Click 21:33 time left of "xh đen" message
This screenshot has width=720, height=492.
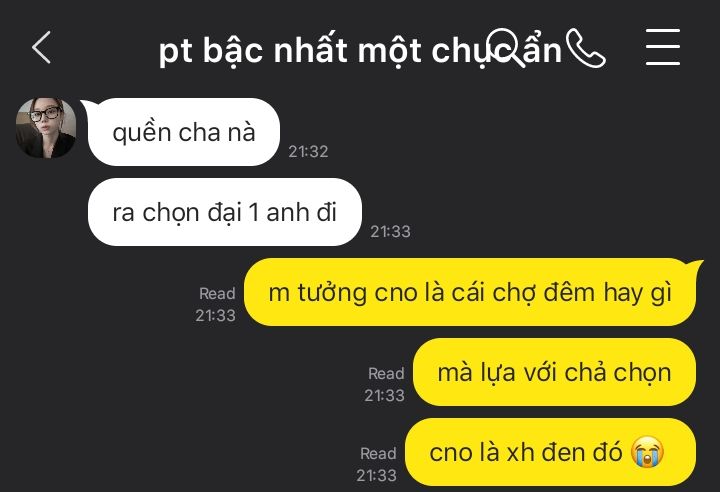click(377, 475)
